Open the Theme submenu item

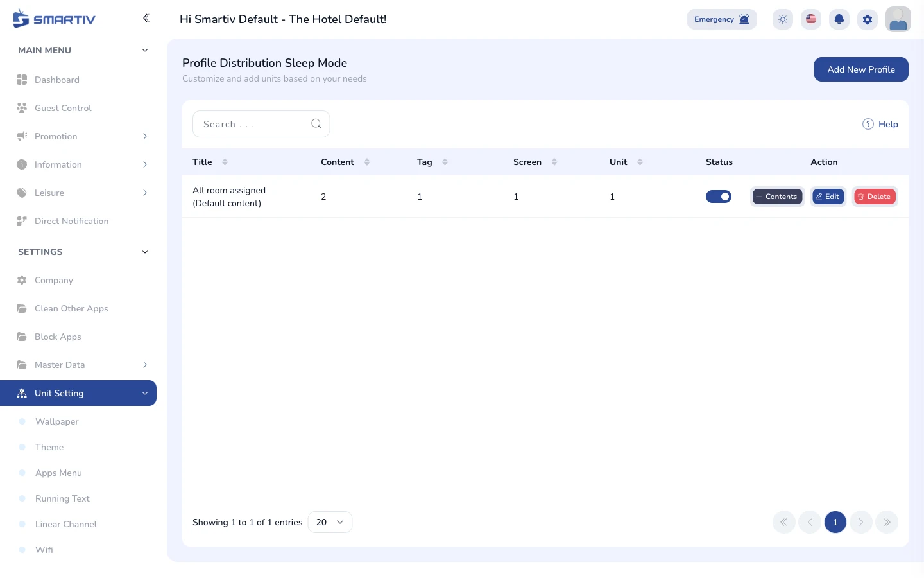[49, 447]
